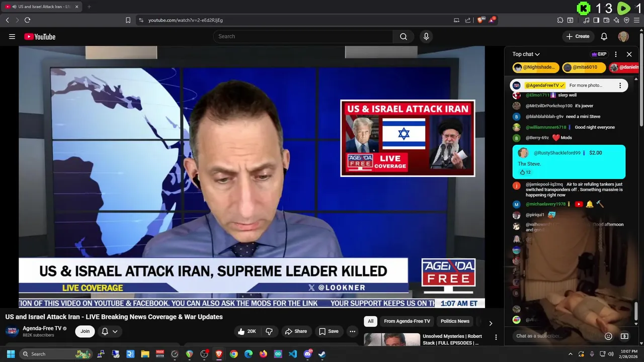644x362 pixels.
Task: Click the live stream video player
Action: [252, 177]
